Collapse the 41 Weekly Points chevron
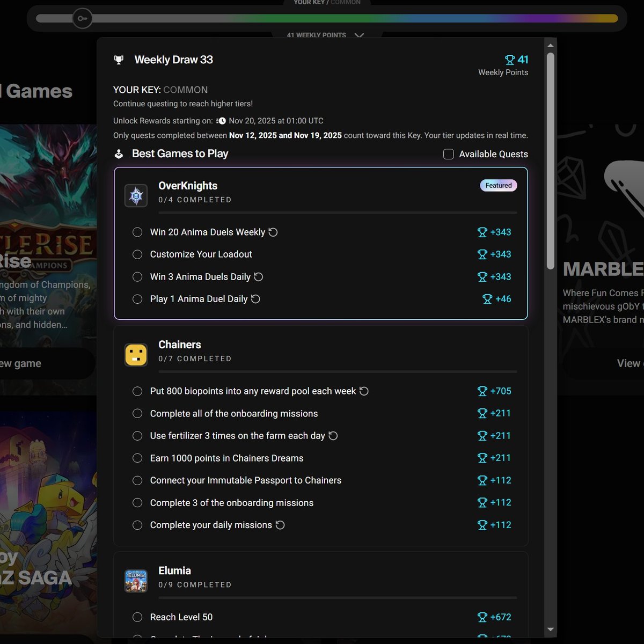 [x=359, y=35]
